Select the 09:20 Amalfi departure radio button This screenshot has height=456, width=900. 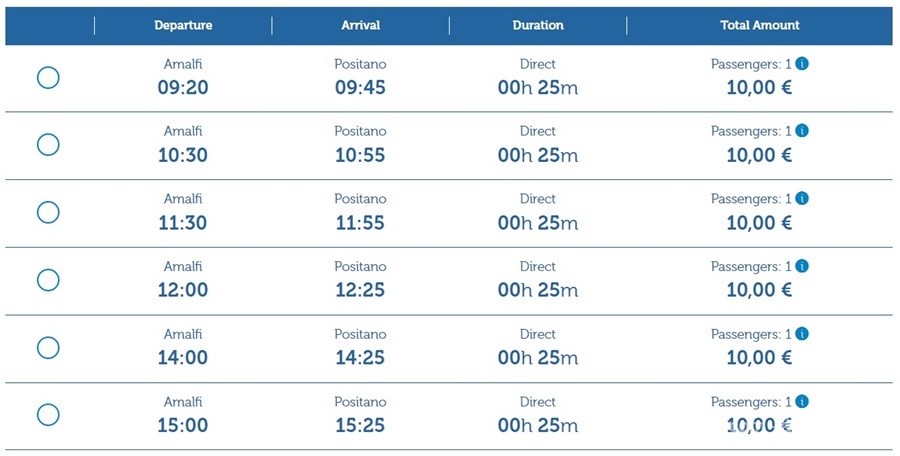tap(48, 77)
